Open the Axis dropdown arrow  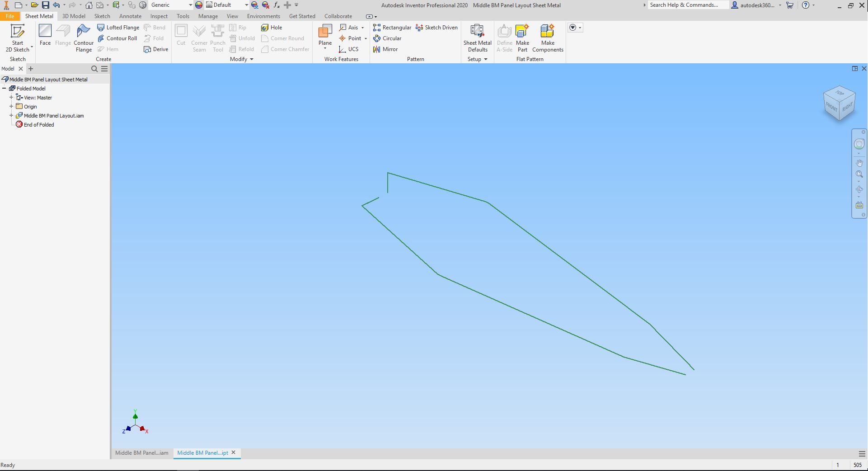362,28
